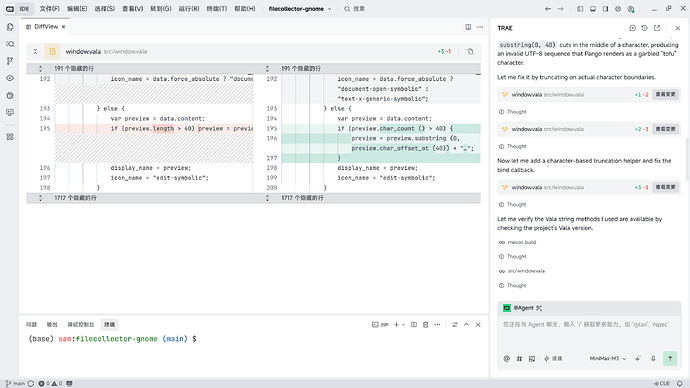Open the eye-shaped preview sidebar icon
The image size is (690, 388).
click(10, 78)
